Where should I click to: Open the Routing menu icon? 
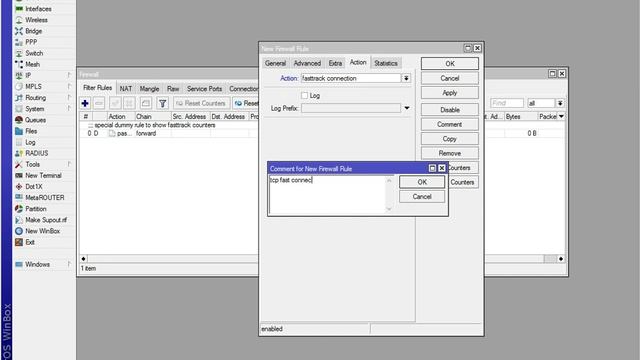(x=19, y=98)
